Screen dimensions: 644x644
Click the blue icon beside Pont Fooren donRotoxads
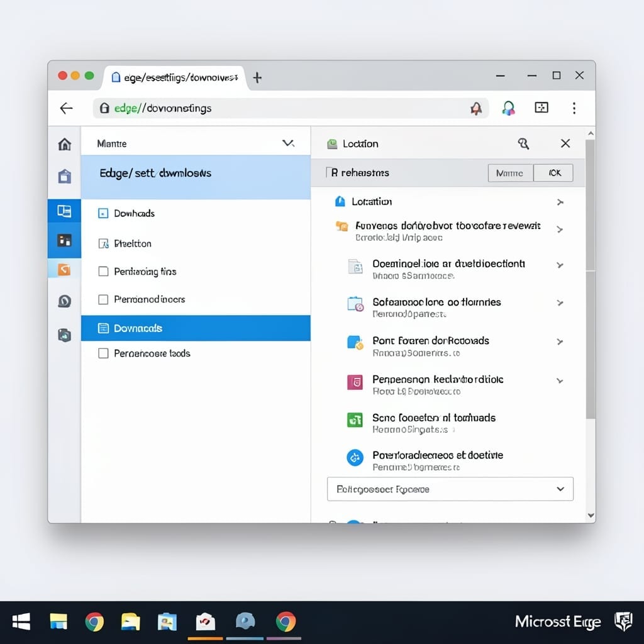pyautogui.click(x=355, y=343)
